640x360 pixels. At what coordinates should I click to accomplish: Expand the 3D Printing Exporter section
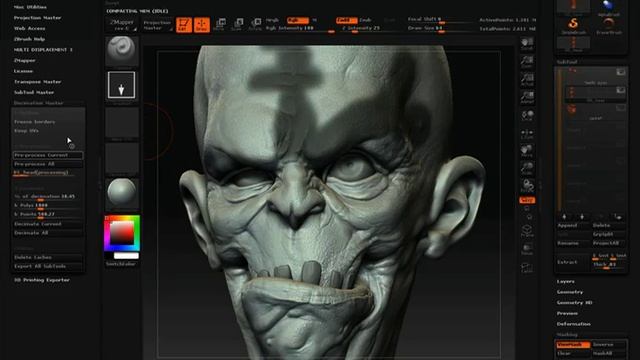click(42, 280)
